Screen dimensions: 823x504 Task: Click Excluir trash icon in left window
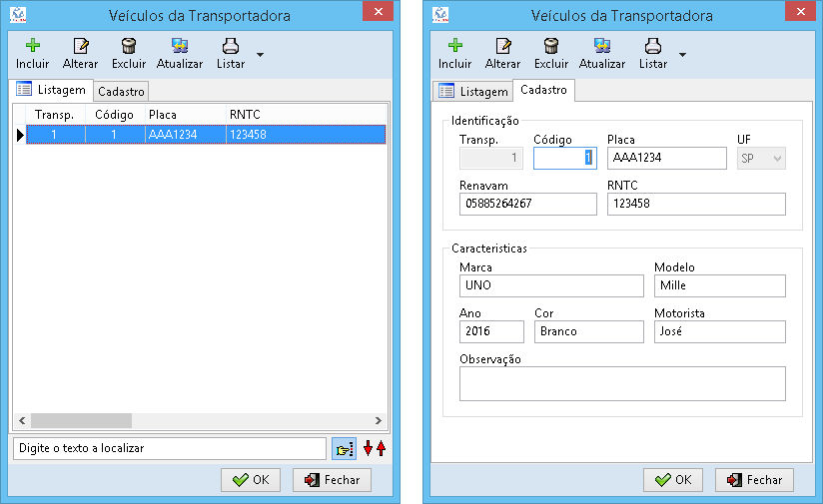(x=129, y=46)
